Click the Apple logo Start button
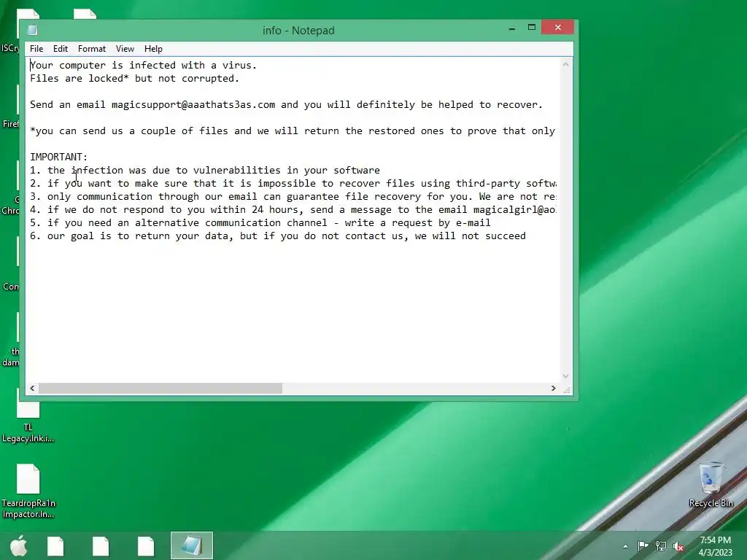747x560 pixels. click(x=19, y=545)
